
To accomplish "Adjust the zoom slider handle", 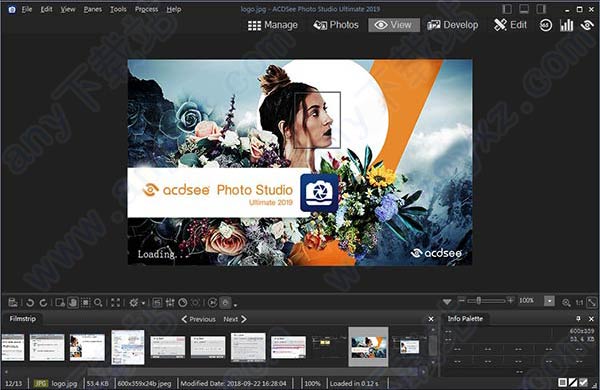I will click(x=478, y=301).
